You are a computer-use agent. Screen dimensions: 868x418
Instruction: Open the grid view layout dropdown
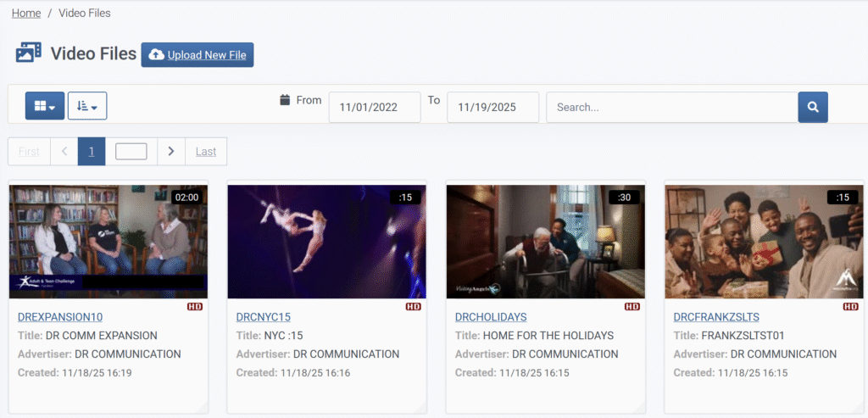(45, 106)
